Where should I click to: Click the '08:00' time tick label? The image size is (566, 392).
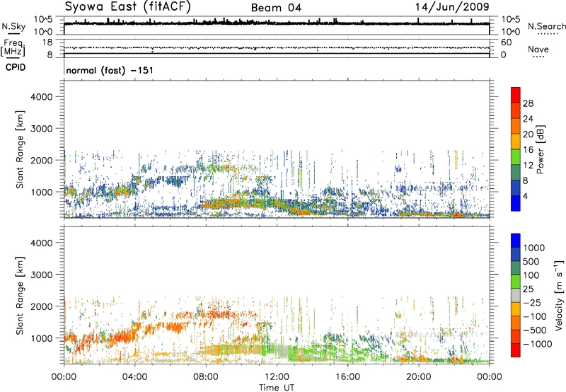(206, 377)
